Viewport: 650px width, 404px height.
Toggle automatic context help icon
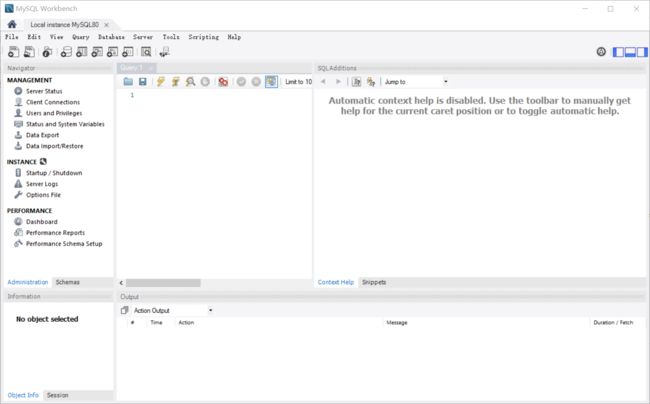(x=371, y=82)
